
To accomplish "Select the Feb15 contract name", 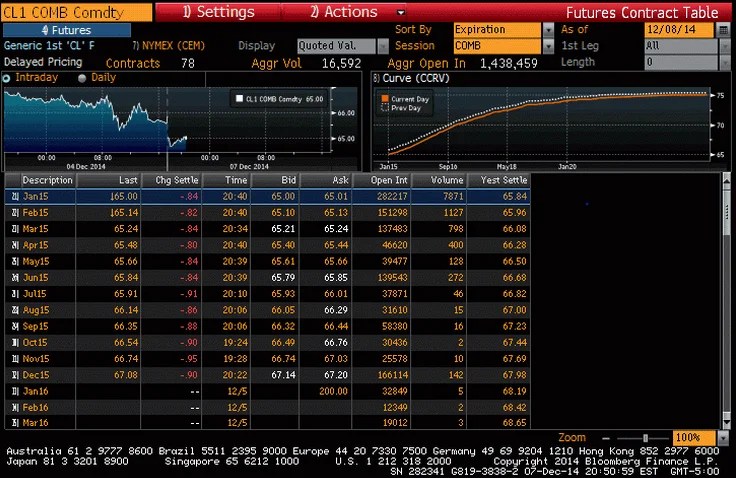I will tap(36, 213).
